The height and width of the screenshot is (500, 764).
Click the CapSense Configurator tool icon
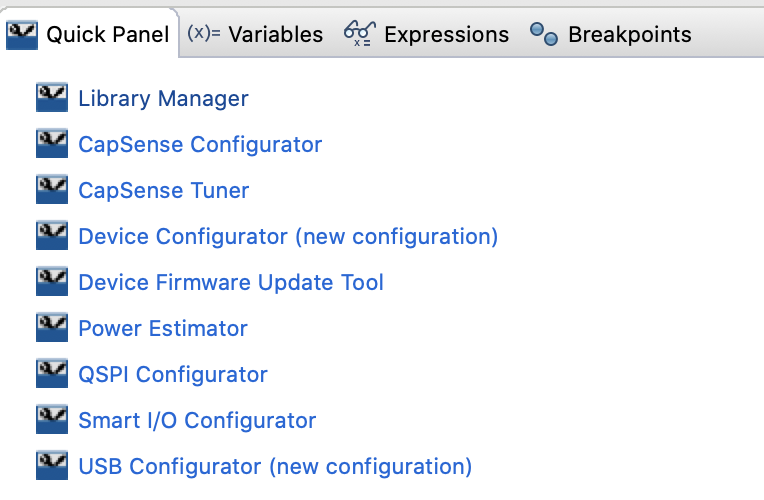pyautogui.click(x=52, y=143)
